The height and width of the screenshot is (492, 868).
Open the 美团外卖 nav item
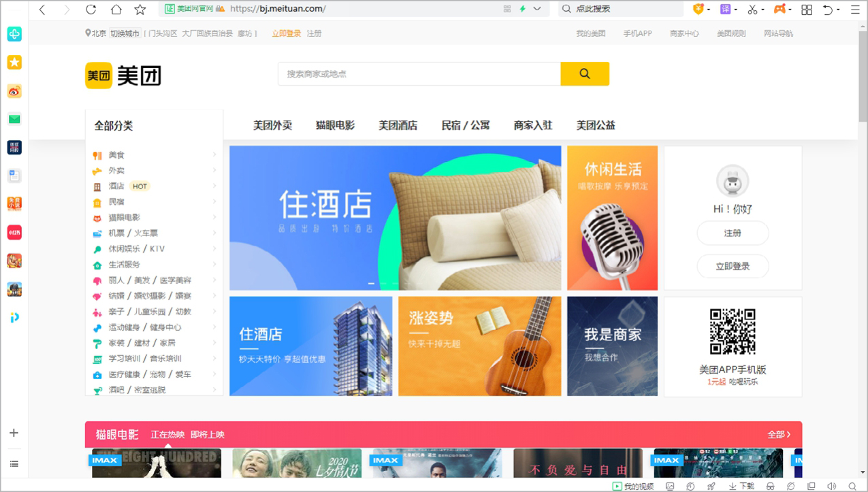[272, 125]
